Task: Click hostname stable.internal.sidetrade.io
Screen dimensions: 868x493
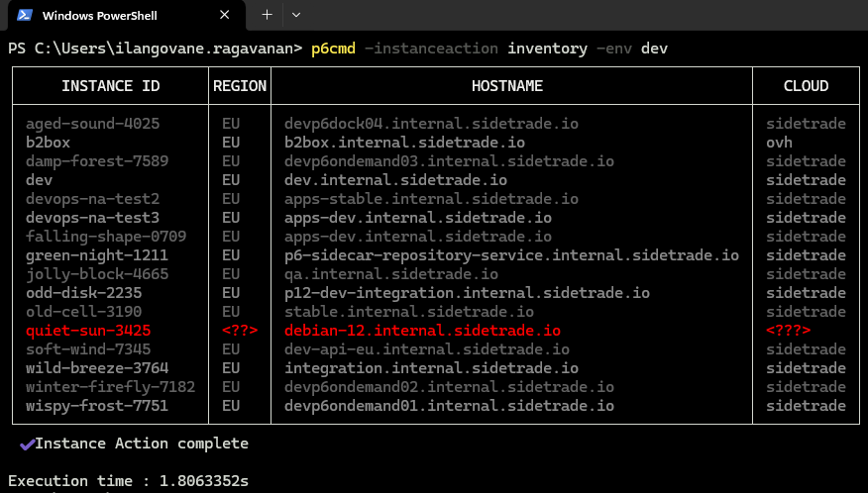Action: coord(409,312)
